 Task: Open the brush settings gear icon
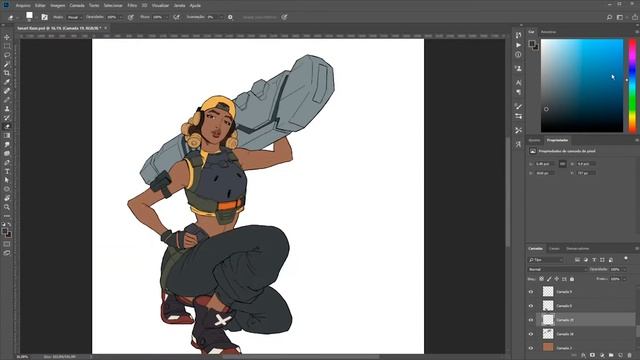coord(230,17)
